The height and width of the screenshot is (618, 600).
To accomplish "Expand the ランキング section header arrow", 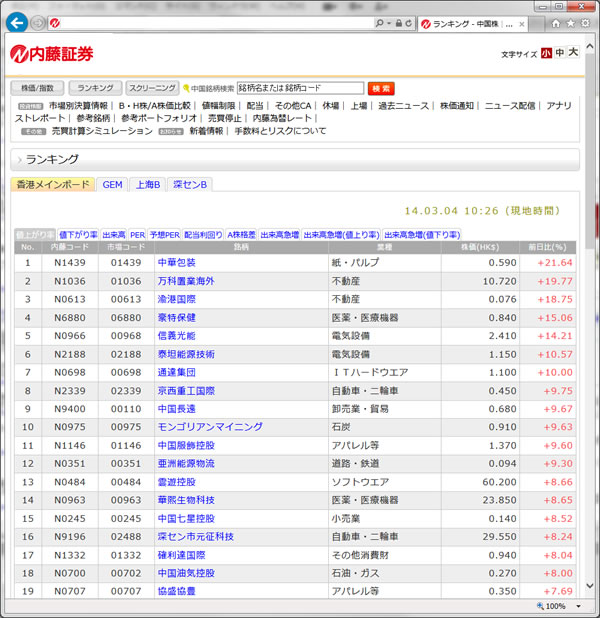I will 19,160.
